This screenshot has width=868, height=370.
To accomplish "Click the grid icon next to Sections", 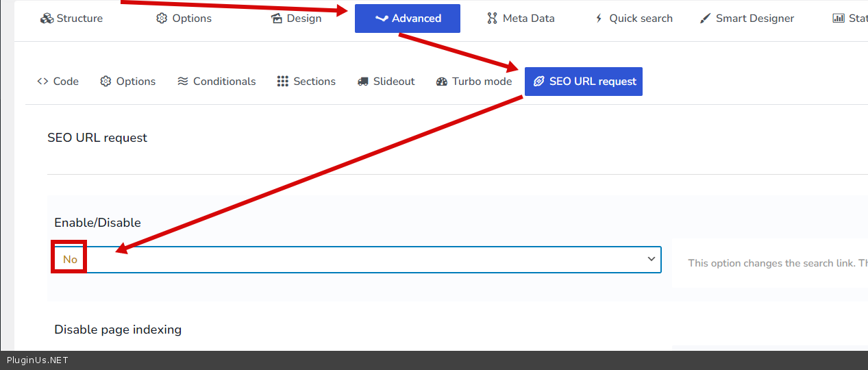I will (283, 82).
